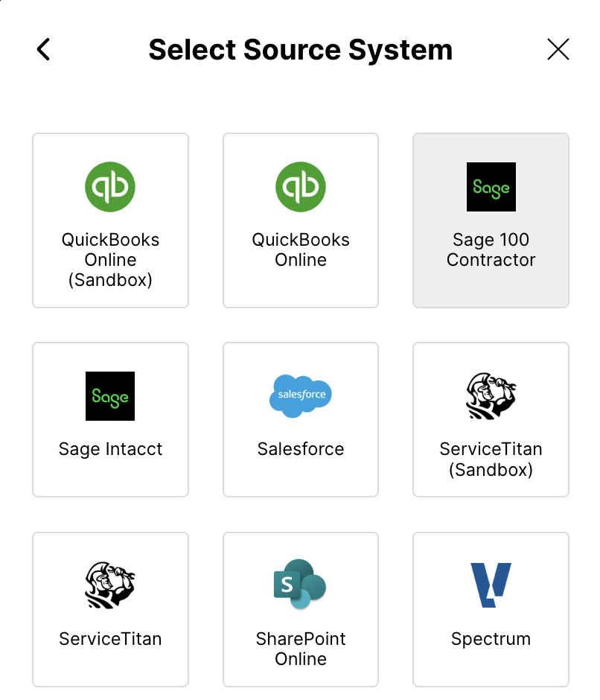Select the "Sage Intacct" text label

point(110,449)
